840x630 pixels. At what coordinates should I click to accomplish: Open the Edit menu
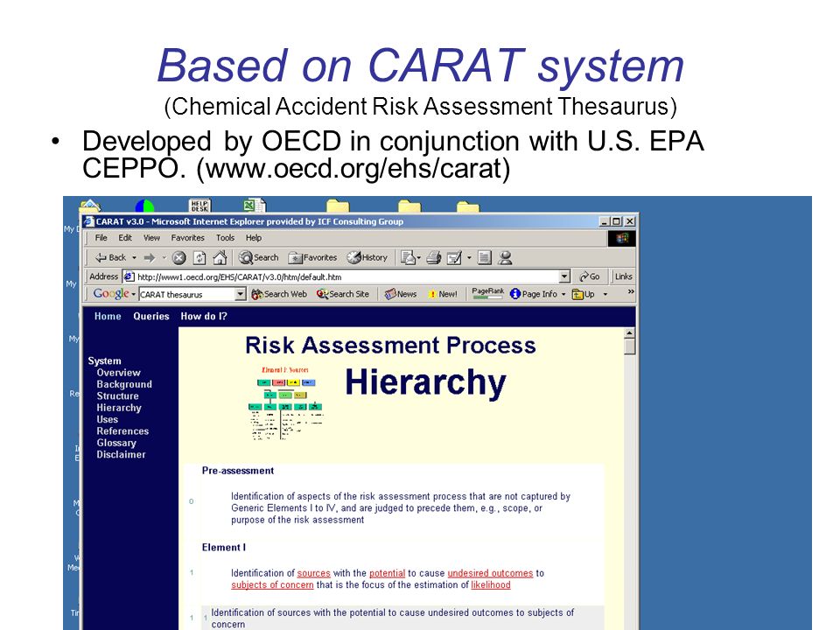(125, 238)
